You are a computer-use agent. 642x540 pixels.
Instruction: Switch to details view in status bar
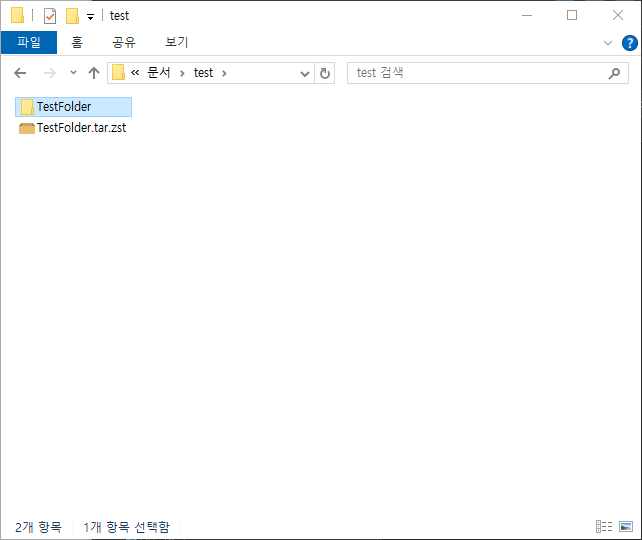604,526
